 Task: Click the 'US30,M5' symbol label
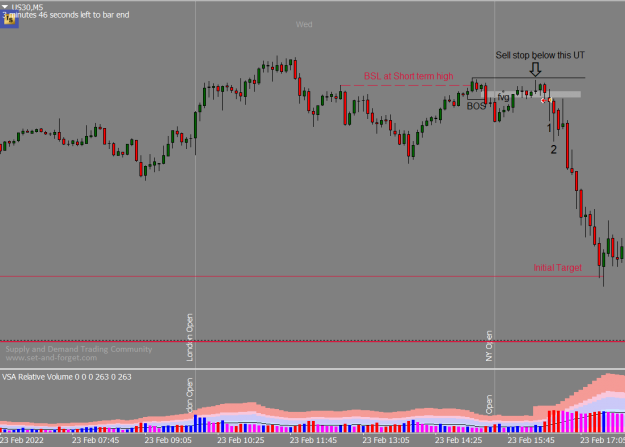(x=27, y=7)
